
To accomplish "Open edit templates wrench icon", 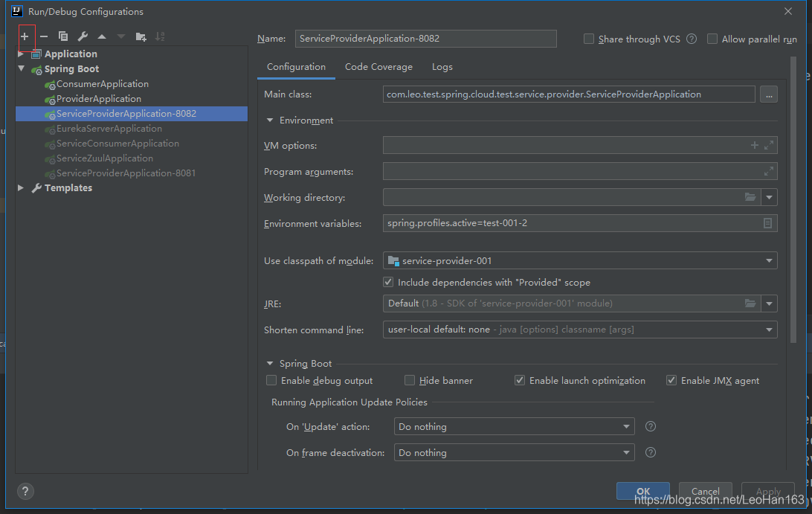I will pyautogui.click(x=83, y=36).
